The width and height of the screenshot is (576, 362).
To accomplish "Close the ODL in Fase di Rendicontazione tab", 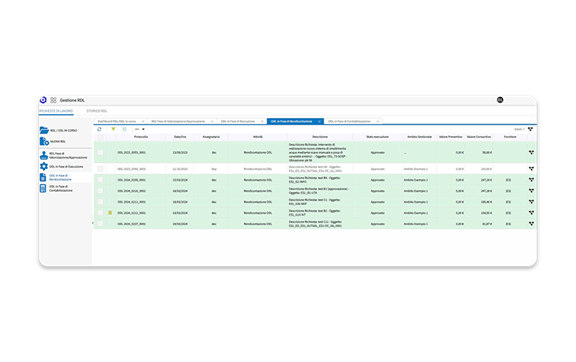I will [x=319, y=121].
